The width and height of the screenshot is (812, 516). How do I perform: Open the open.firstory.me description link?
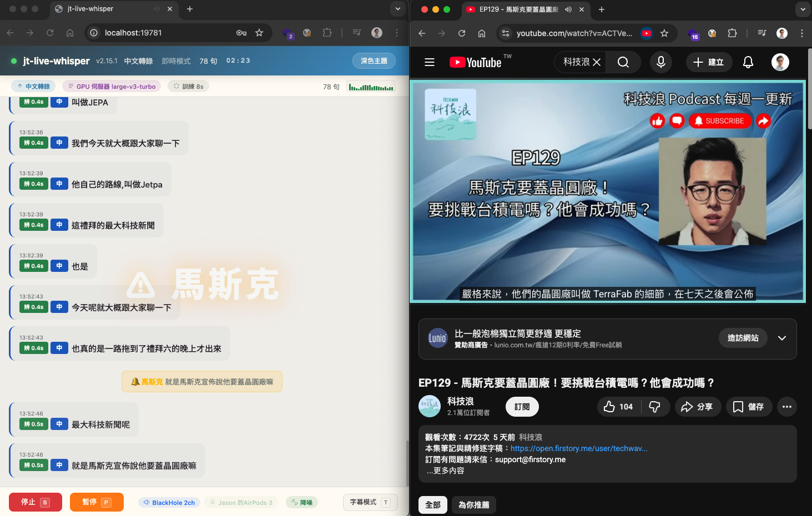coord(579,448)
